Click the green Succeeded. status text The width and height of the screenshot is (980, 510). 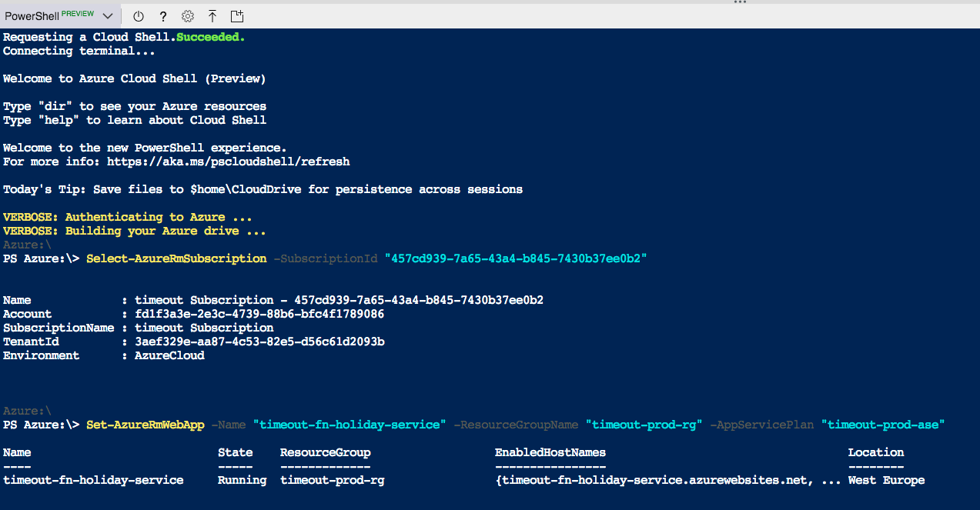coord(211,37)
